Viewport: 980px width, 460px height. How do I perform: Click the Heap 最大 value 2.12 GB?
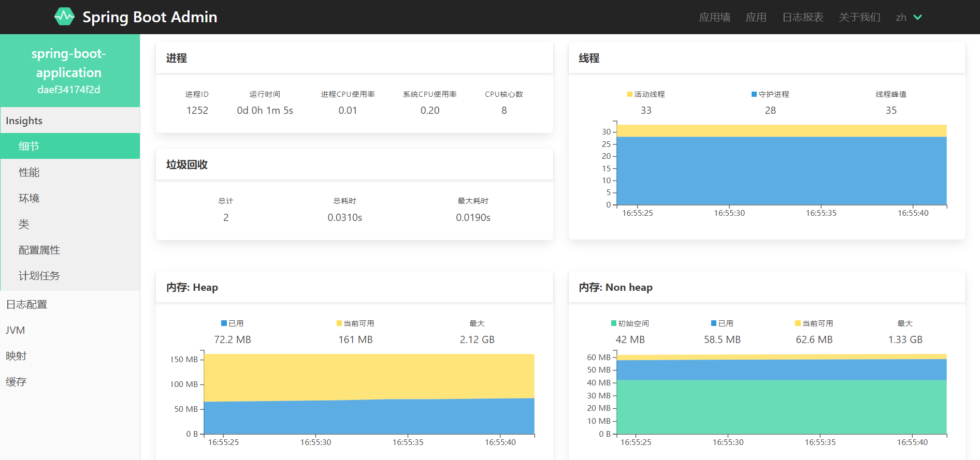click(x=477, y=339)
